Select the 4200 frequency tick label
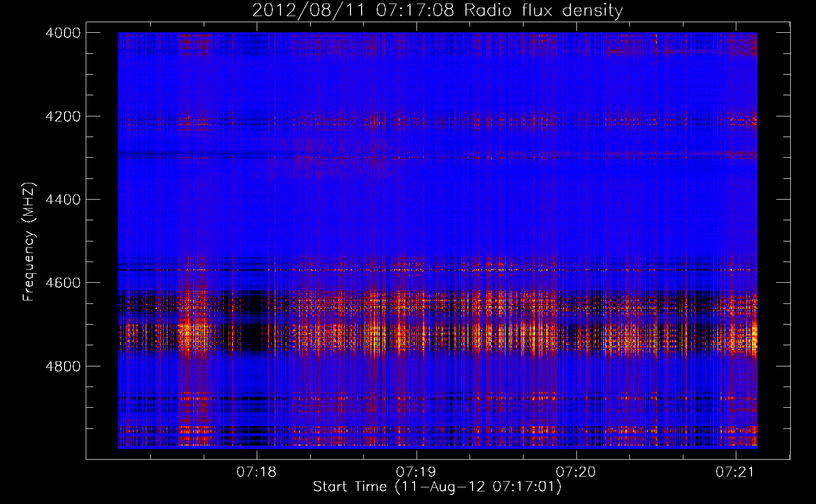This screenshot has width=816, height=504. click(x=63, y=116)
